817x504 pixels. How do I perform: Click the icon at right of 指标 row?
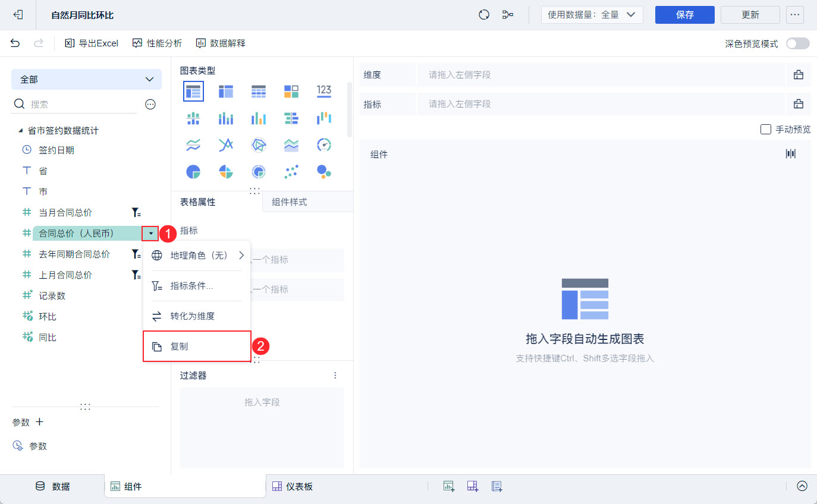point(799,104)
